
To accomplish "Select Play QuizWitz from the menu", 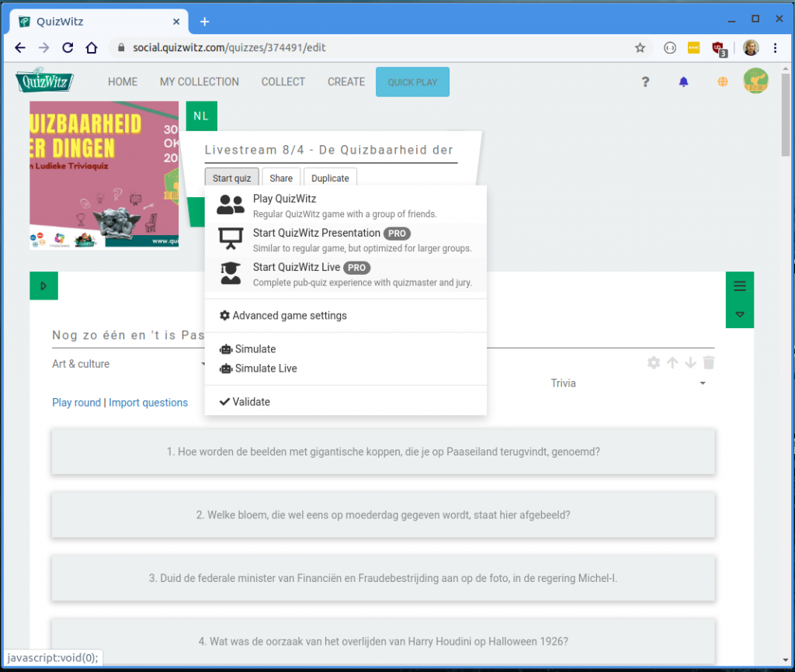I will coord(345,206).
